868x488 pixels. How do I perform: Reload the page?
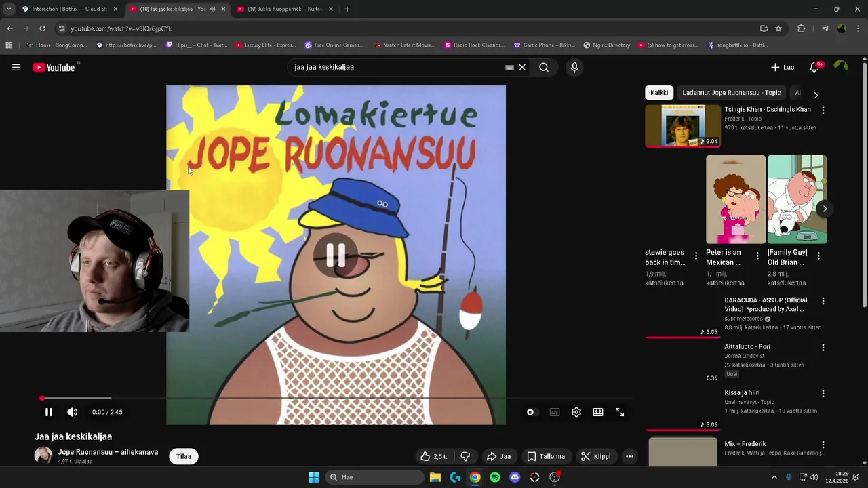coord(42,28)
